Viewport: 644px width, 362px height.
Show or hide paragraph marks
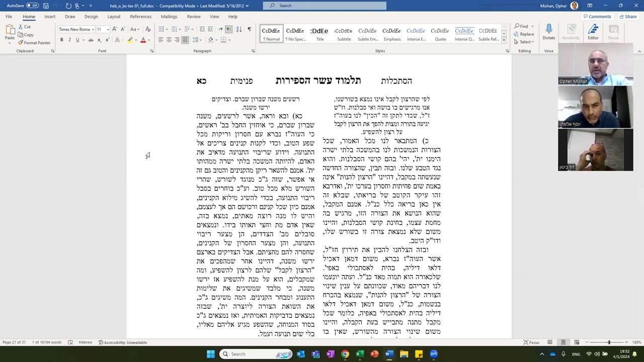(249, 29)
